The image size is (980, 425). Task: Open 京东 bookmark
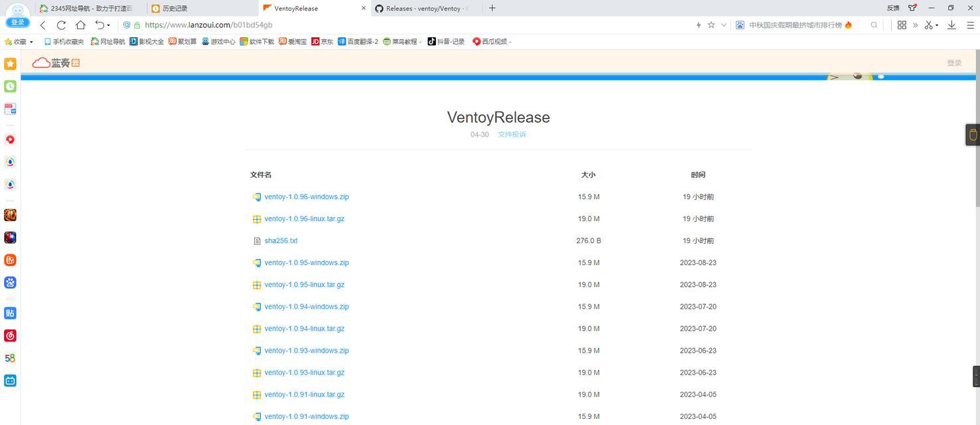[322, 42]
